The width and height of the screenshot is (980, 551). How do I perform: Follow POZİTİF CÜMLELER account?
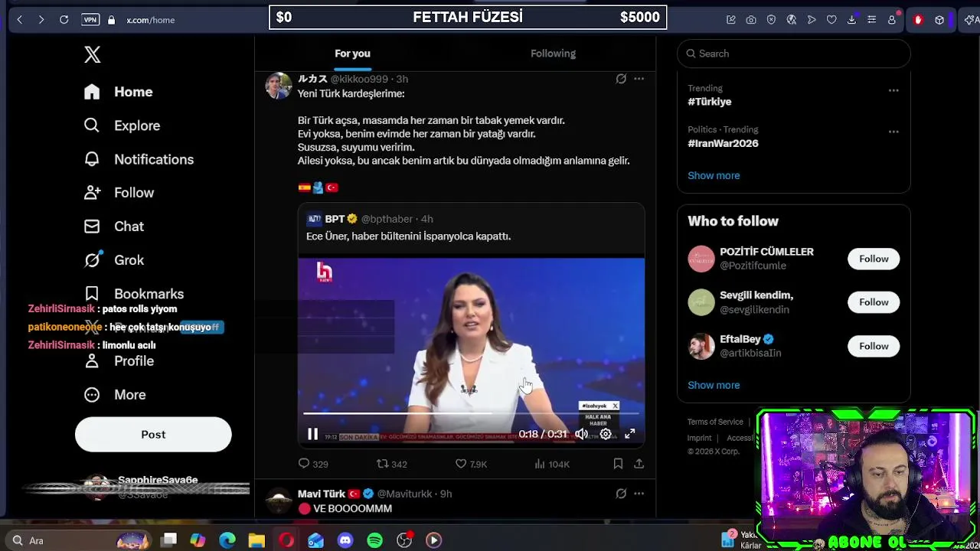pos(874,259)
